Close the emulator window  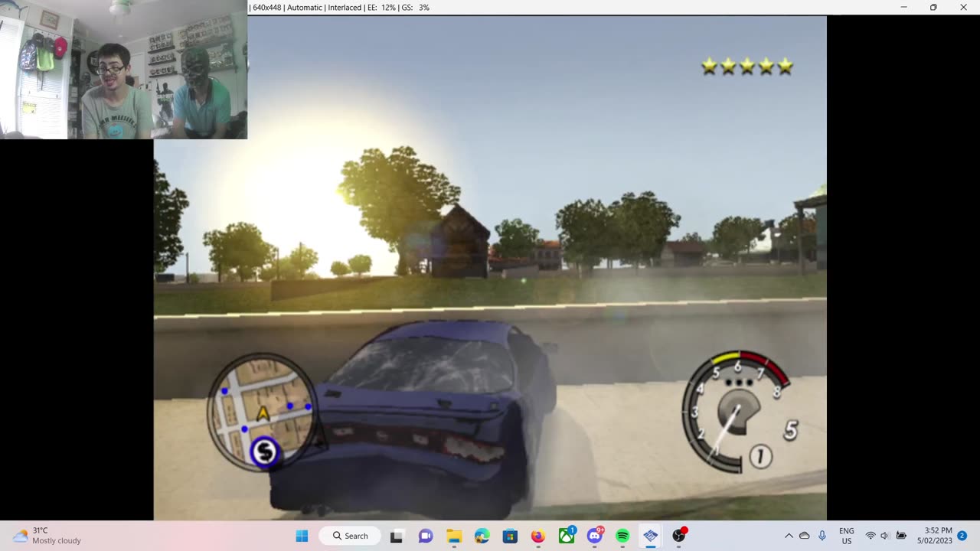963,7
